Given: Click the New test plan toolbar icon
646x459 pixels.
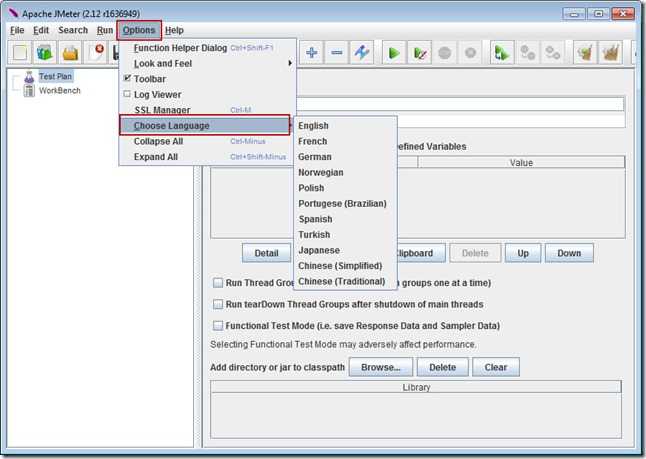Looking at the screenshot, I should (x=20, y=53).
